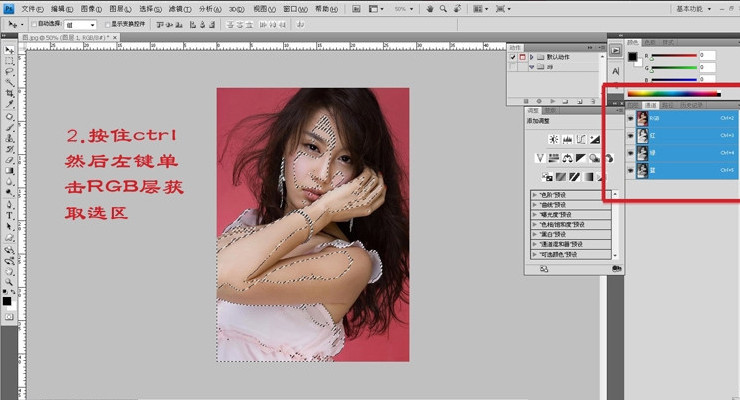The width and height of the screenshot is (740, 400).
Task: Click the 蓝 channel thumbnail
Action: [x=642, y=170]
